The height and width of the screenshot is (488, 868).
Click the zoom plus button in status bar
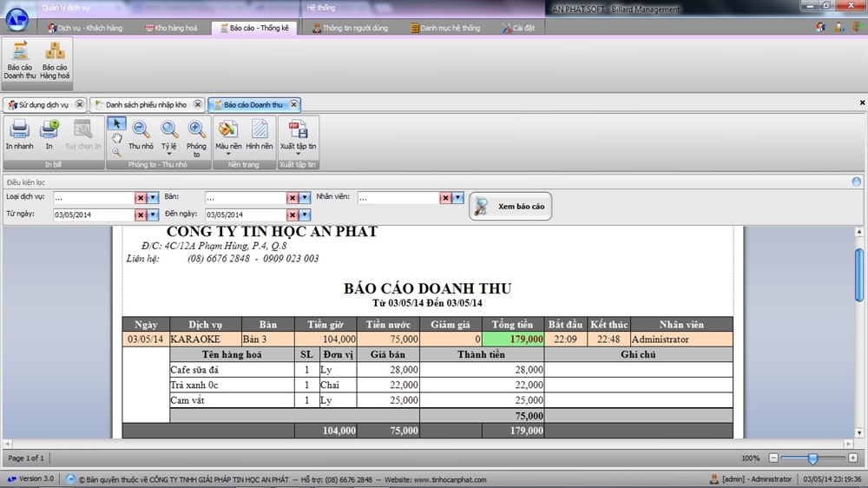853,458
